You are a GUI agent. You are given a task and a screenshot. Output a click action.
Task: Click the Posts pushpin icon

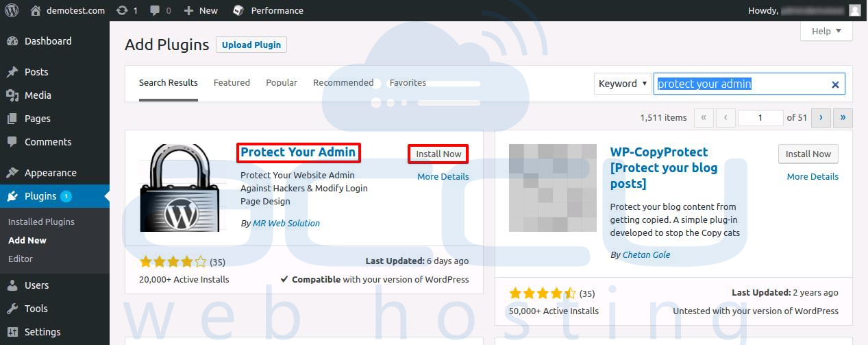tap(12, 72)
